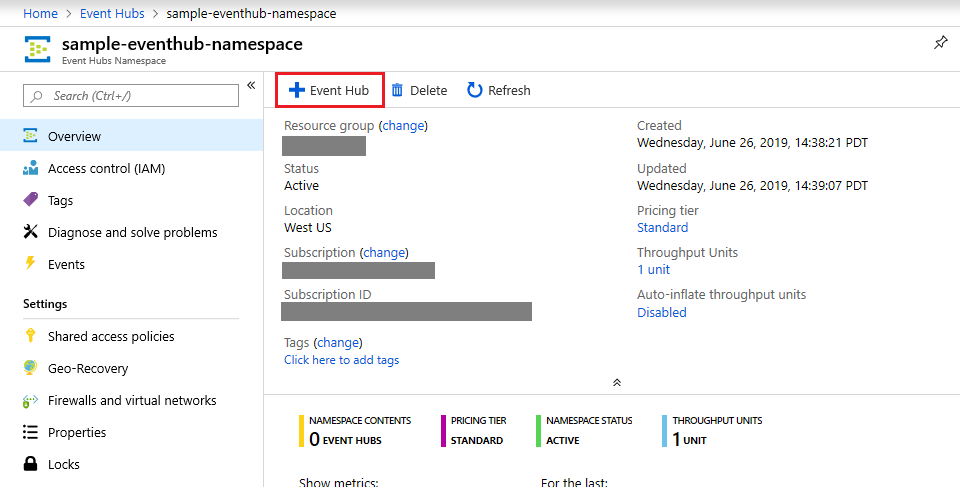Click the Settings section heading

tap(45, 304)
